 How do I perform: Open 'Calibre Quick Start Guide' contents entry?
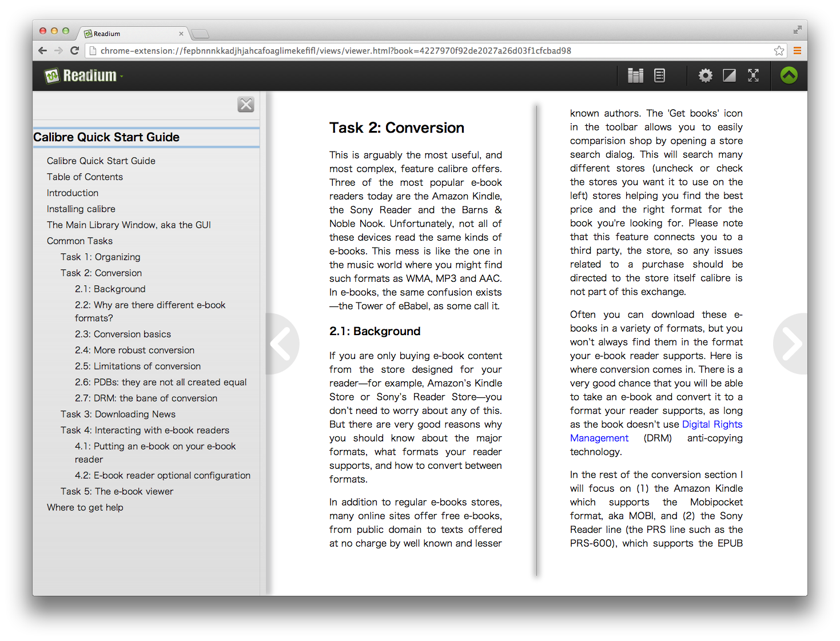[x=101, y=161]
